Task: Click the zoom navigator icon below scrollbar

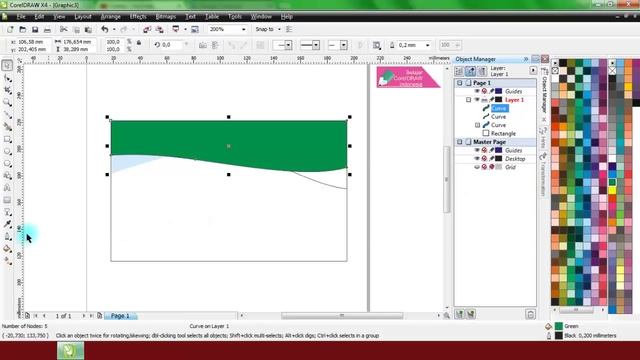Action: (x=447, y=316)
